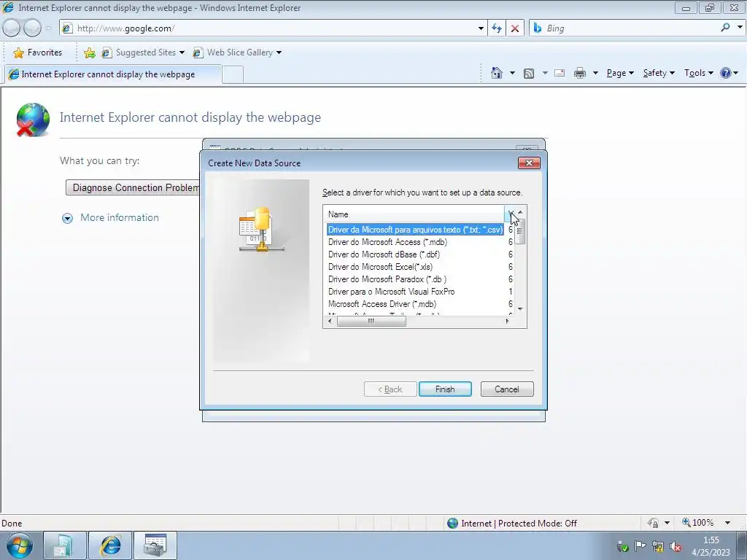Click the Finish button
Viewport: 747px width, 560px height.
click(x=445, y=389)
